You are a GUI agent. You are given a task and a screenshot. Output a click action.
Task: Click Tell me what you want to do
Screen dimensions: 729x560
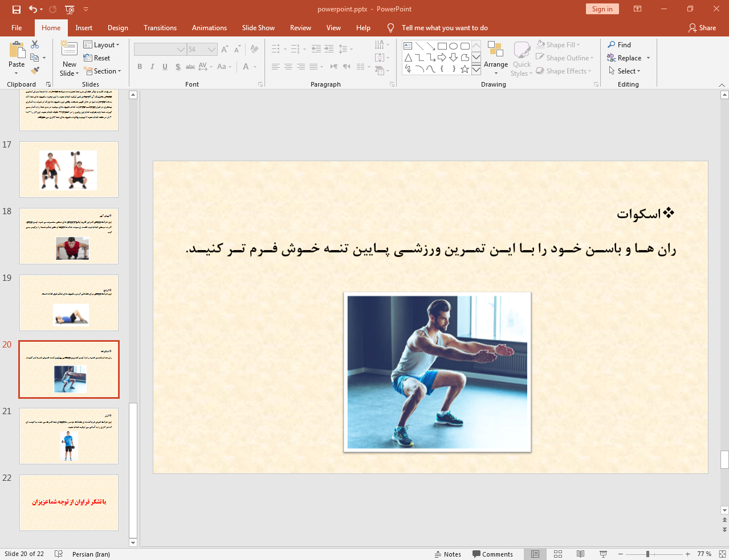pyautogui.click(x=445, y=27)
